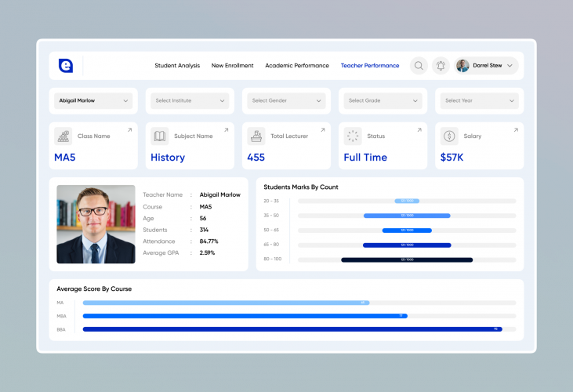This screenshot has width=573, height=392.
Task: Click the MA5 class value
Action: click(65, 158)
